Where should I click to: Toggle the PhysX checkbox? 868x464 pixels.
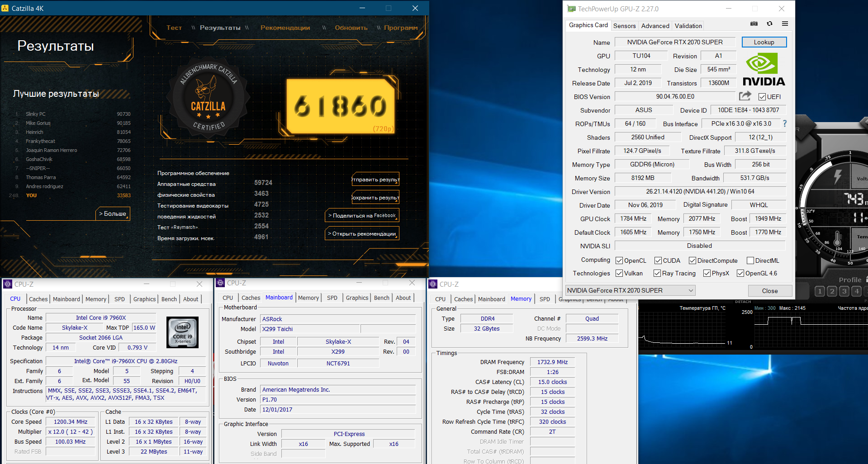(x=707, y=273)
